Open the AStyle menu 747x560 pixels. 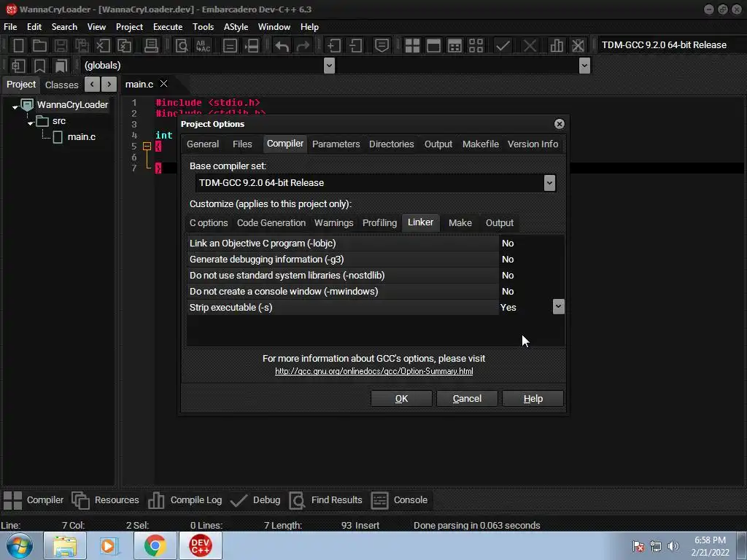click(236, 27)
